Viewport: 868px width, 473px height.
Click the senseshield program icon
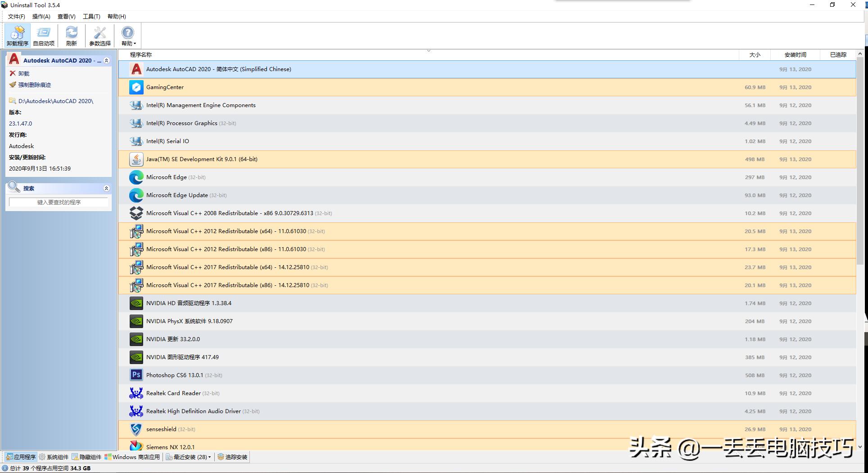tap(136, 429)
